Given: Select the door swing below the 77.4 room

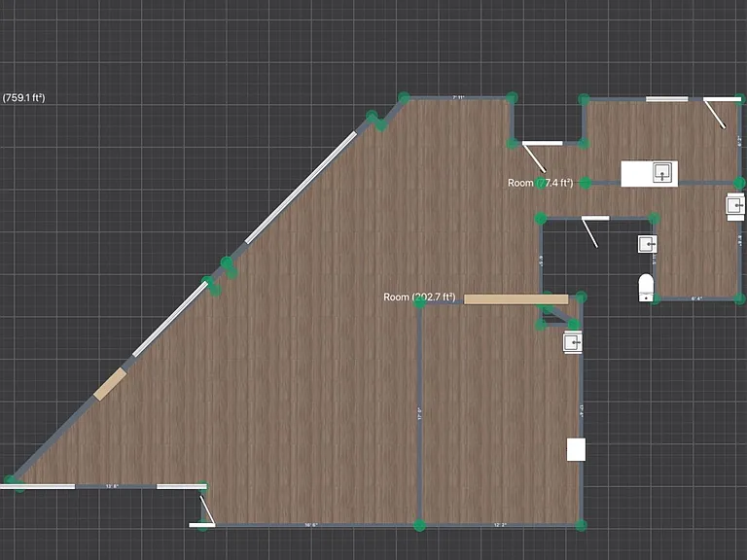Looking at the screenshot, I should (590, 231).
